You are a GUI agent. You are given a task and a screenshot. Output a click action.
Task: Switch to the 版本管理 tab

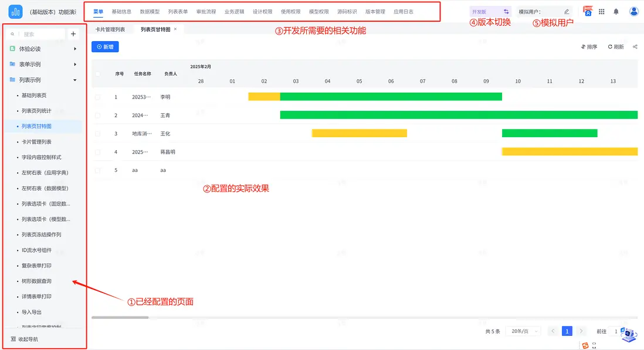click(375, 12)
